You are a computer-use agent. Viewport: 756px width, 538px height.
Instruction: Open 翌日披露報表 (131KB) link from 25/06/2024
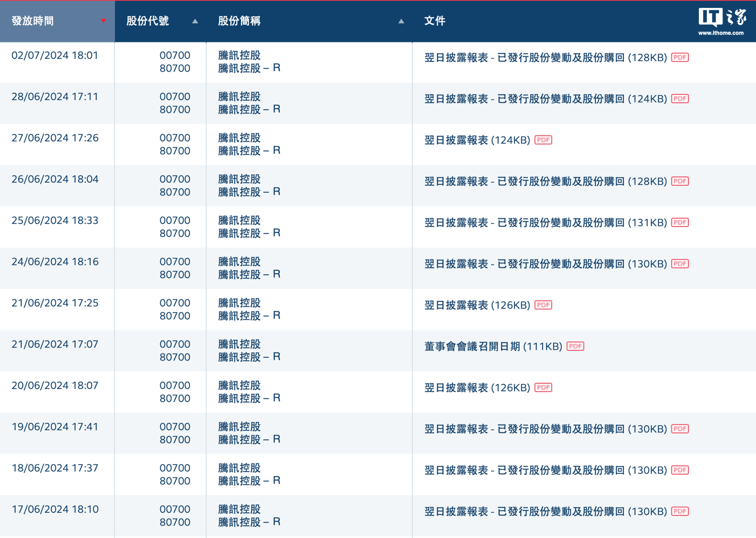coord(545,223)
